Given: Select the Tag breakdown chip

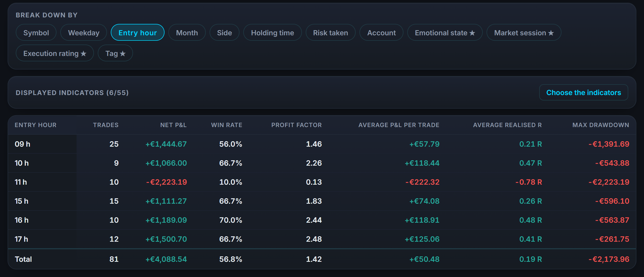Looking at the screenshot, I should pos(115,53).
